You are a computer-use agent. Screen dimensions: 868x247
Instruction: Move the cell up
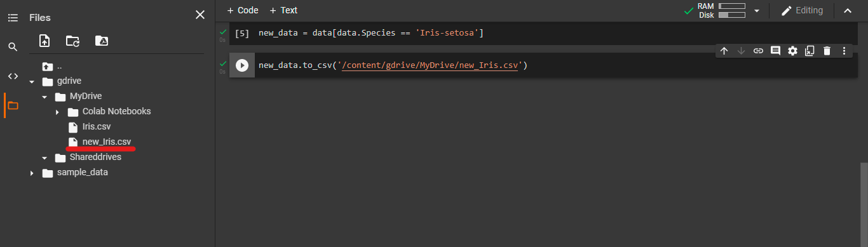[x=724, y=51]
